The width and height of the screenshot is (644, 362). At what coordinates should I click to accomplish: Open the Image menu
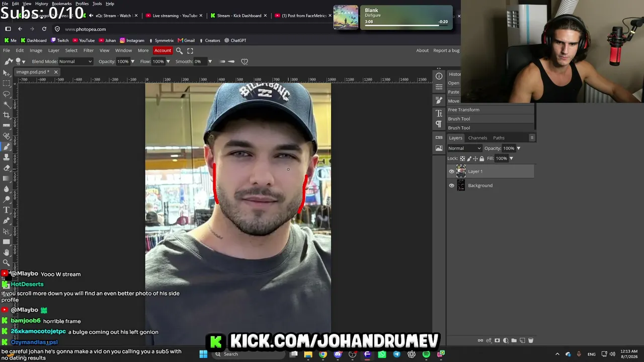click(x=36, y=51)
